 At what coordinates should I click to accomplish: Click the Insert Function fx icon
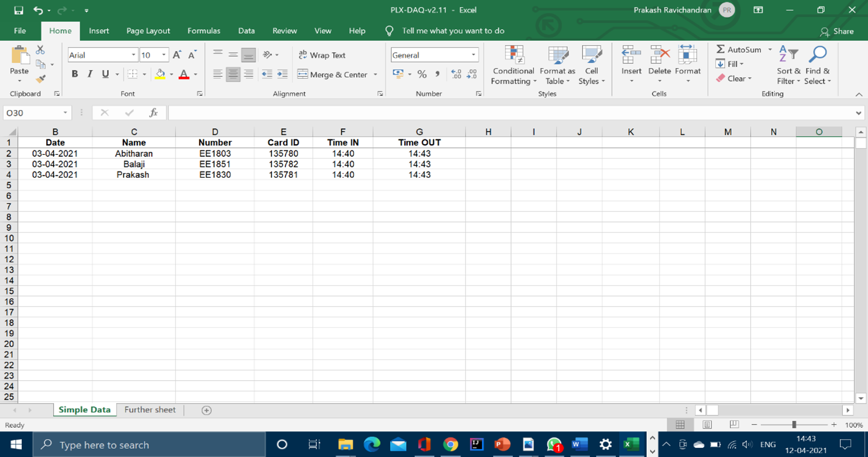pos(153,113)
